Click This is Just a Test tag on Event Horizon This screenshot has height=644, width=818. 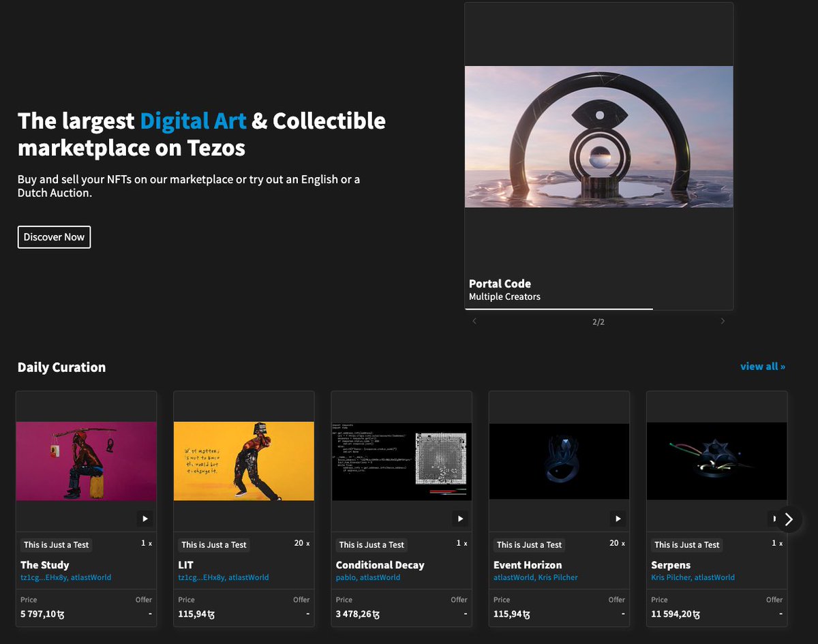(x=529, y=545)
